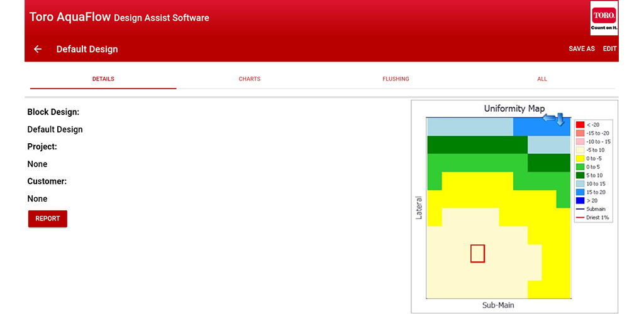Click the light green '0 to 5' swatch
The height and width of the screenshot is (314, 644).
[x=580, y=167]
